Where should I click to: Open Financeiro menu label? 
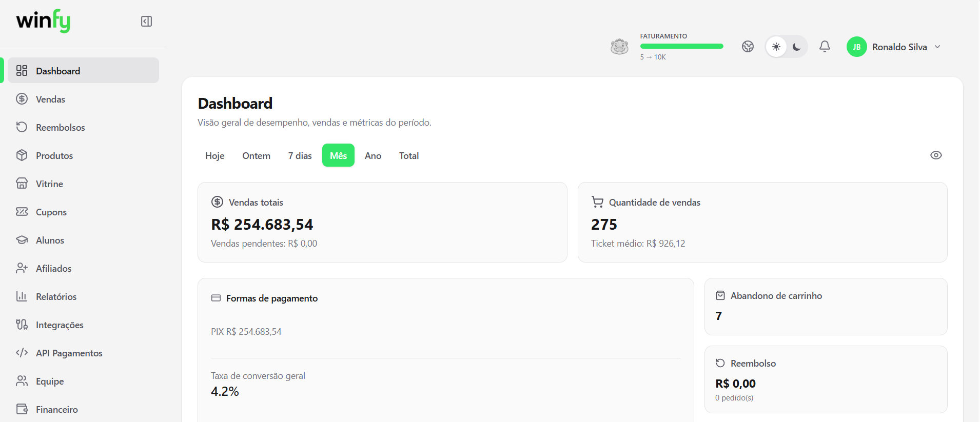[x=57, y=410]
